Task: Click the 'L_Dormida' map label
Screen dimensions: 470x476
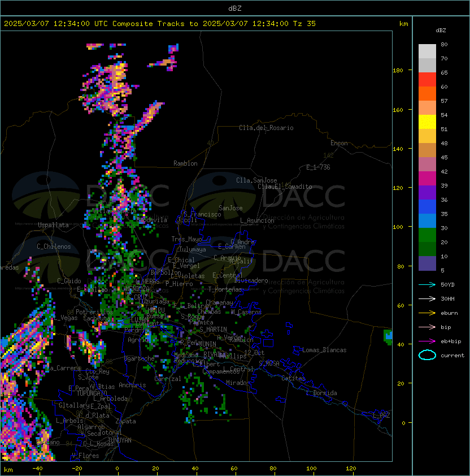Action: pos(321,393)
